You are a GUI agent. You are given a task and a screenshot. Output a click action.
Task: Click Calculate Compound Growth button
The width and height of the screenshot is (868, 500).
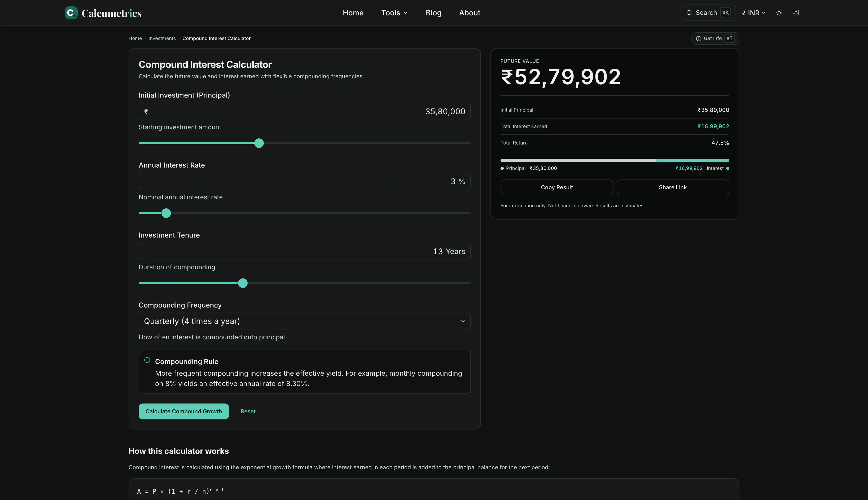[184, 411]
